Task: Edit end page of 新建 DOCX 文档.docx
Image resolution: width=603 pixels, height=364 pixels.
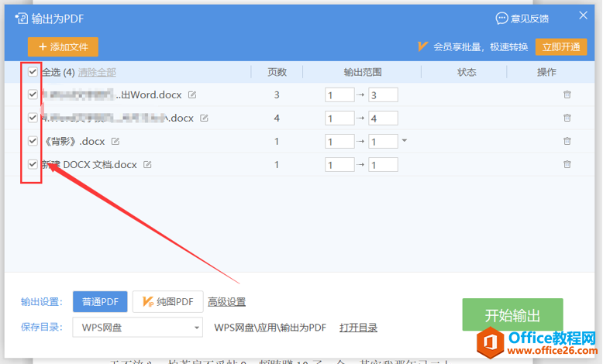Action: (x=383, y=165)
